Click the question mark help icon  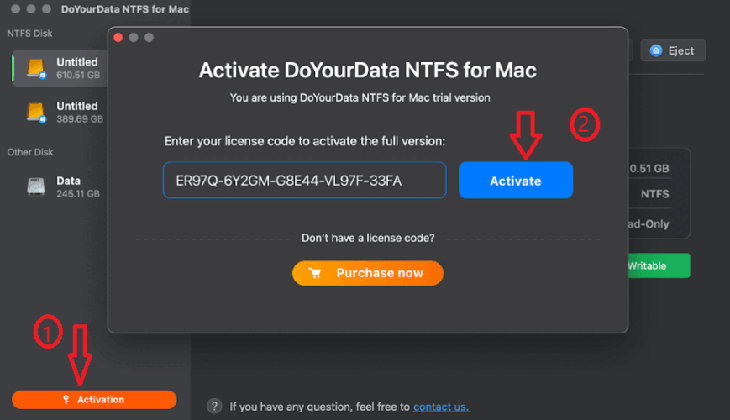click(214, 406)
